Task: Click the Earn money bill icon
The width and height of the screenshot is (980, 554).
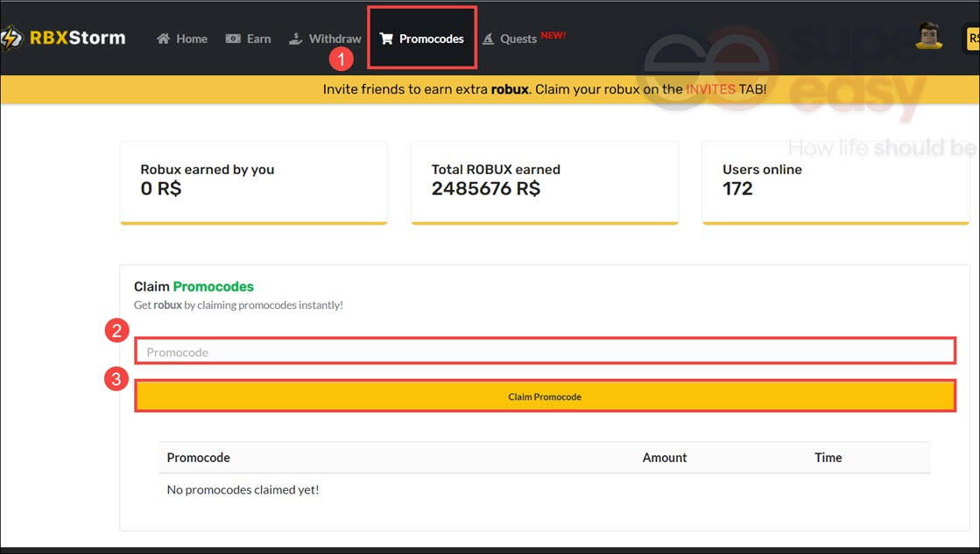Action: pos(233,39)
